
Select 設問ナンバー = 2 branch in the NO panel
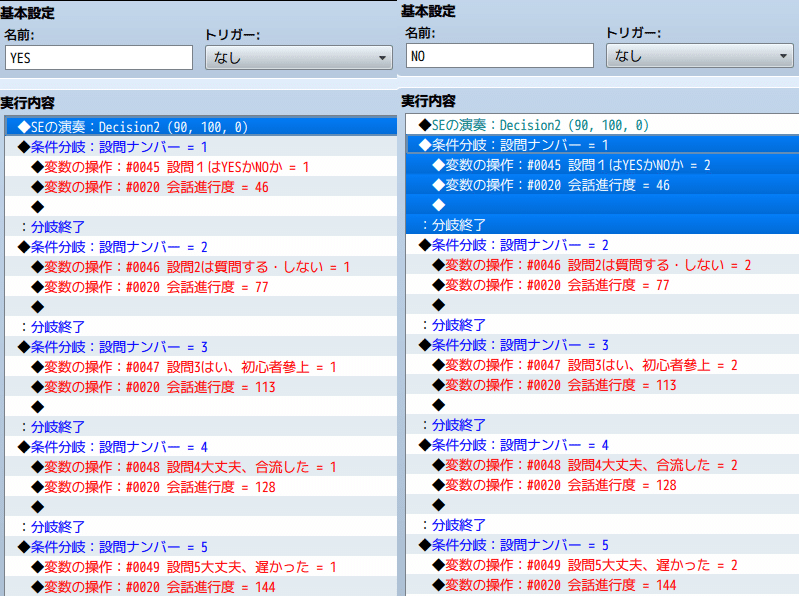click(x=602, y=245)
